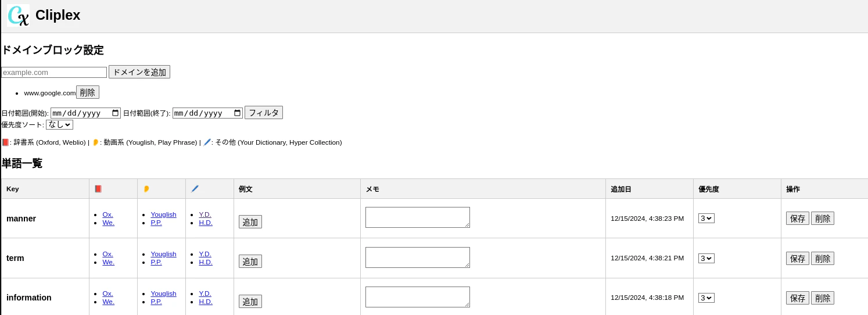Click the ear icon column header
Screen dimensions: 868x315
[146, 189]
